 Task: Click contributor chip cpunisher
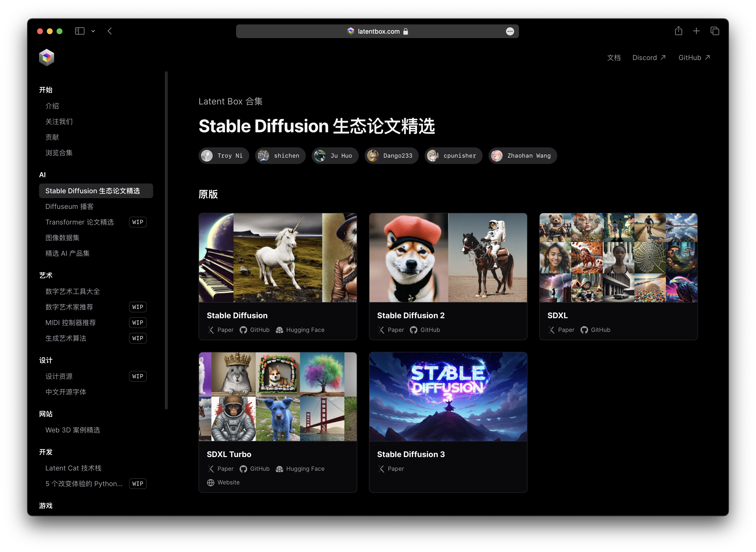(x=453, y=156)
